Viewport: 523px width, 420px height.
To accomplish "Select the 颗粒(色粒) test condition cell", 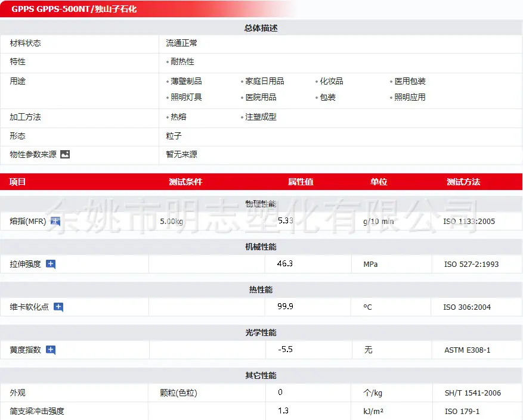I will click(x=178, y=393).
